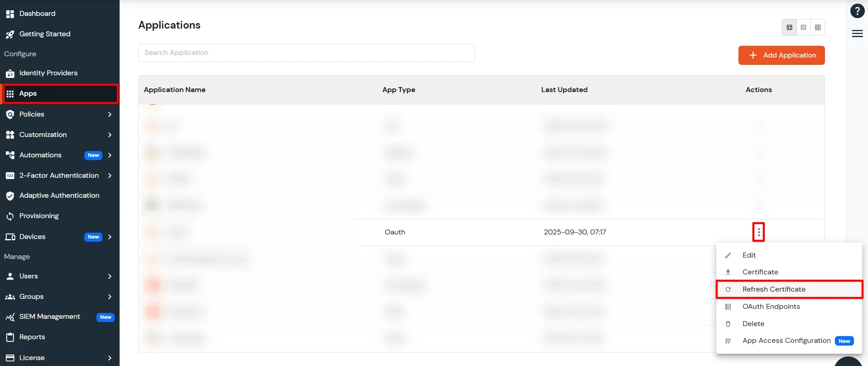Screen dimensions: 868x366
Task: Expand the Automations submenu chevron
Action: [x=110, y=155]
